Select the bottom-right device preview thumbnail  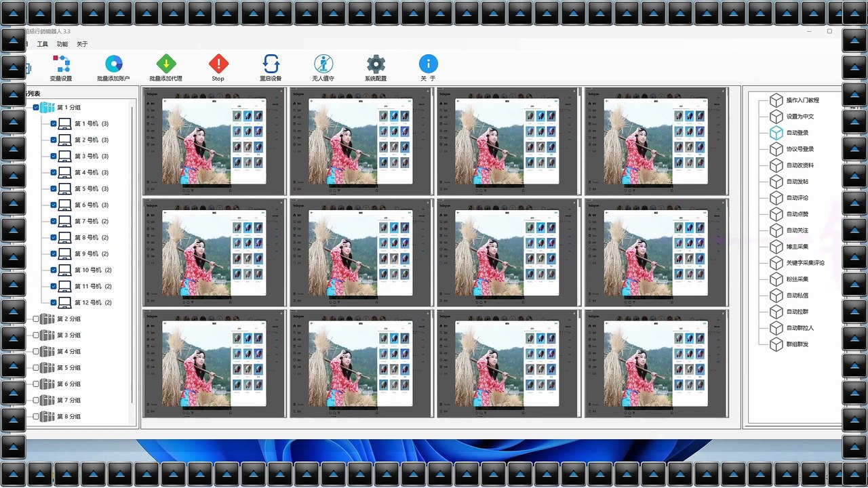pyautogui.click(x=656, y=363)
